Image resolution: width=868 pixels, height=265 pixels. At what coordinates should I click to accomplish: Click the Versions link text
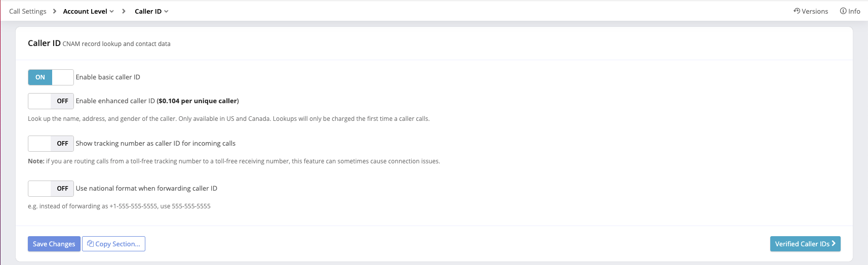(815, 11)
